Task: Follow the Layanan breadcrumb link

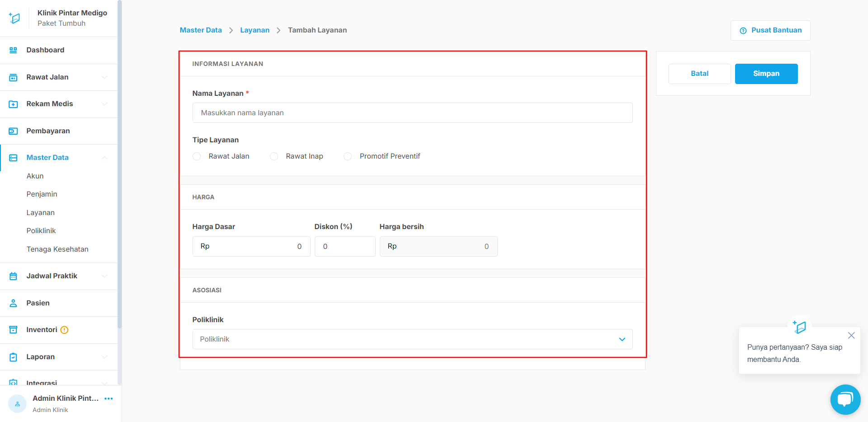Action: 255,30
